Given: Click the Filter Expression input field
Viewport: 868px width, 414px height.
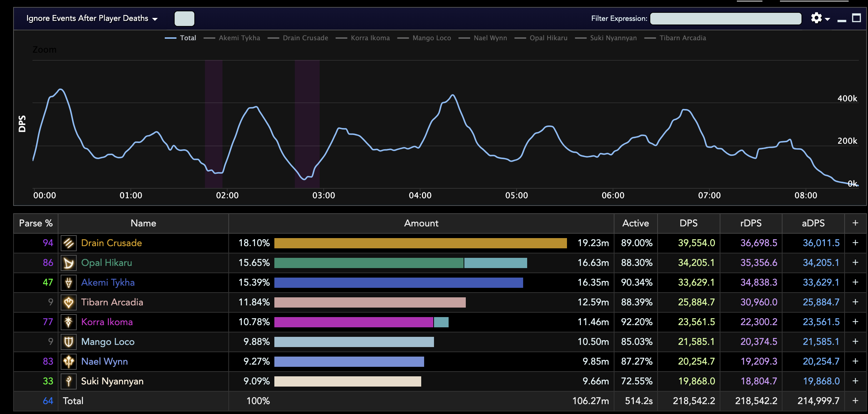Looking at the screenshot, I should (726, 19).
